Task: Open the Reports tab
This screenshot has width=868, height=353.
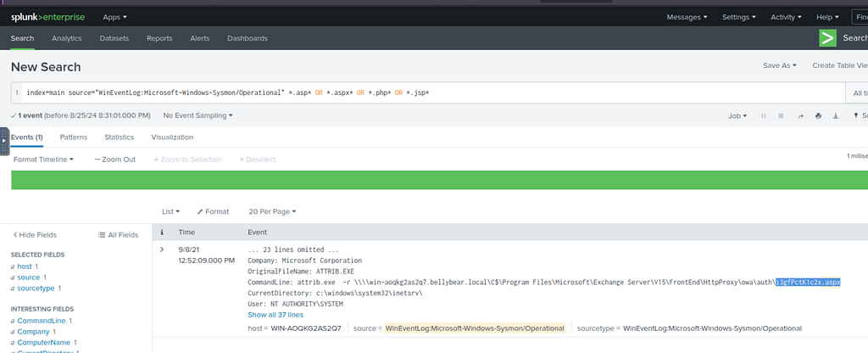Action: tap(159, 38)
